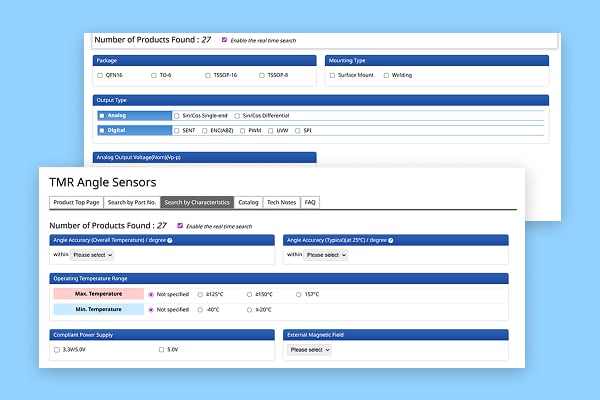This screenshot has height=400, width=600.
Task: Select the ≥150°C max temperature radio button
Action: pos(248,295)
